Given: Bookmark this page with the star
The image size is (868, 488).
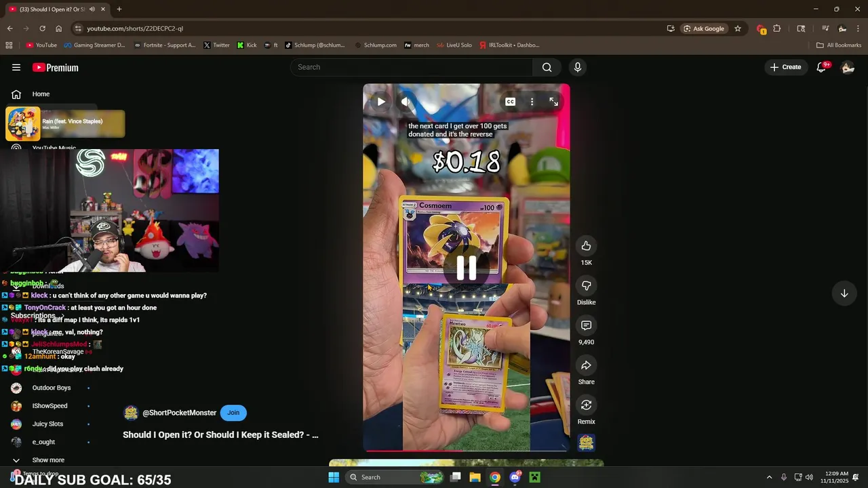Looking at the screenshot, I should pos(738,28).
